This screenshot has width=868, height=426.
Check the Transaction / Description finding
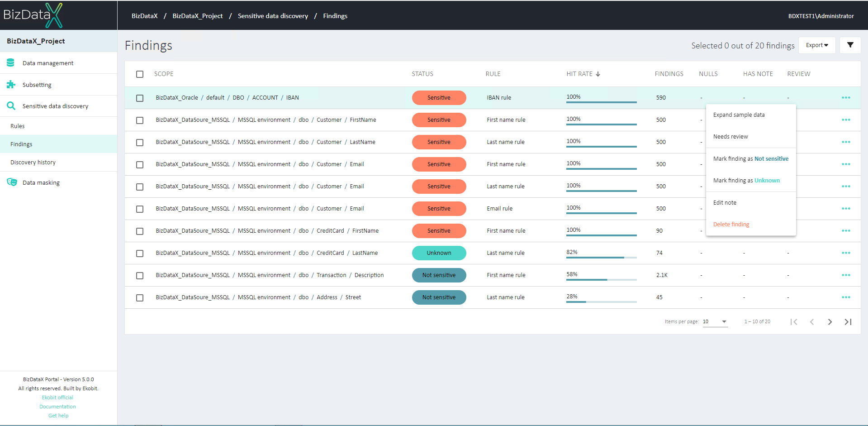tap(140, 276)
